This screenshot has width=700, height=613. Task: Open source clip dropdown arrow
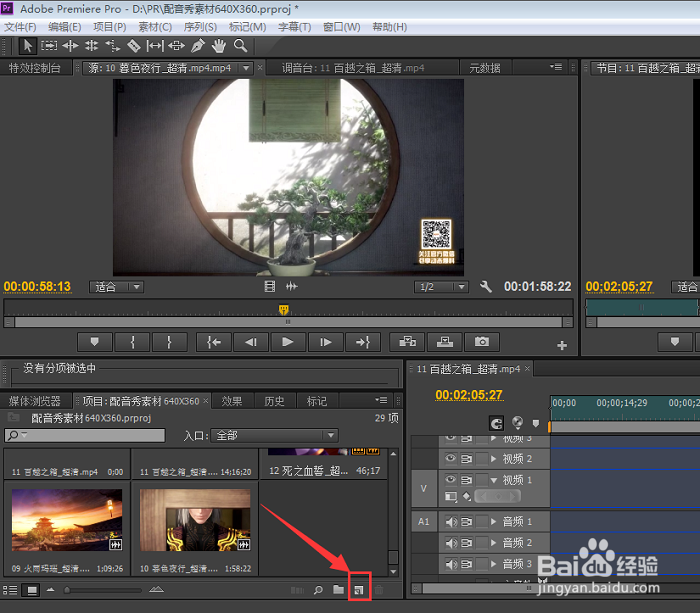[x=246, y=68]
